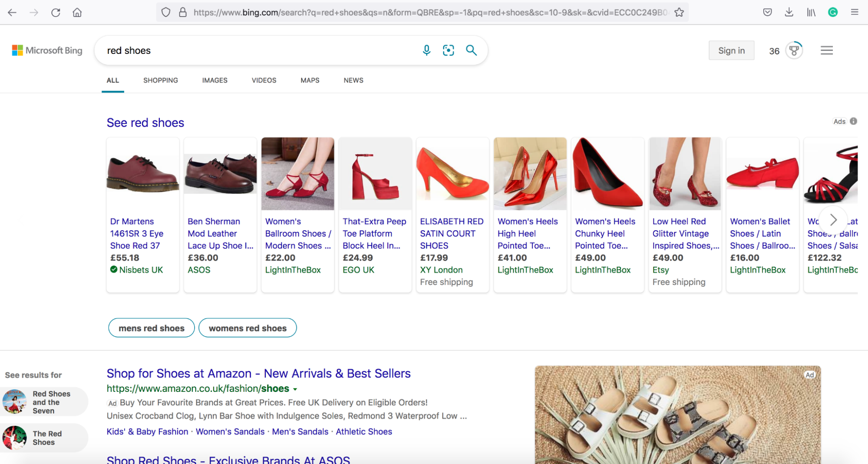Select the ALL results tab
This screenshot has height=464, width=868.
pos(113,80)
